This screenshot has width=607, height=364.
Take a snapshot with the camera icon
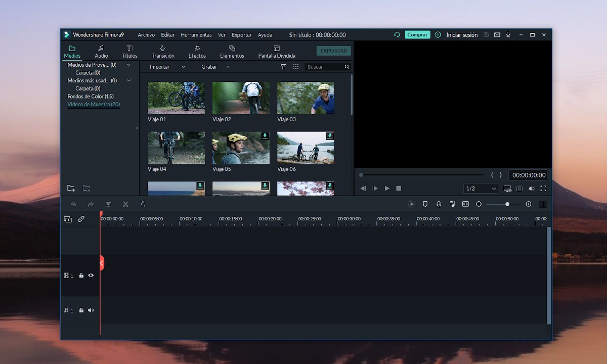(519, 189)
